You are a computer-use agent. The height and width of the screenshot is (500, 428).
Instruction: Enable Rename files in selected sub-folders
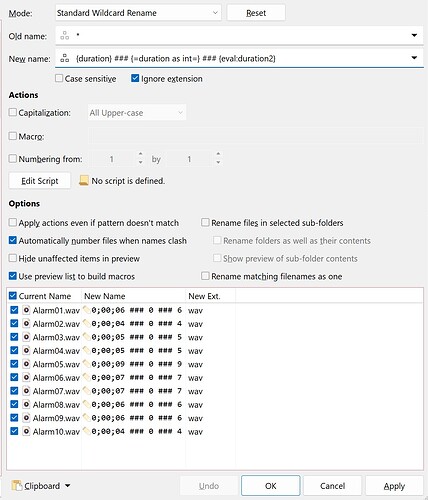click(x=205, y=222)
